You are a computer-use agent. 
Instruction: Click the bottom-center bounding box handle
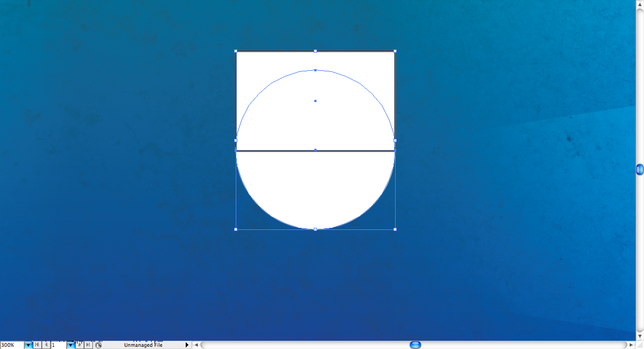(315, 229)
